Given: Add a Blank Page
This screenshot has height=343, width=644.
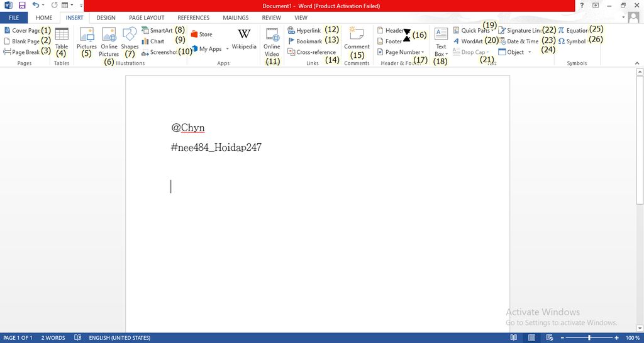Looking at the screenshot, I should [22, 41].
